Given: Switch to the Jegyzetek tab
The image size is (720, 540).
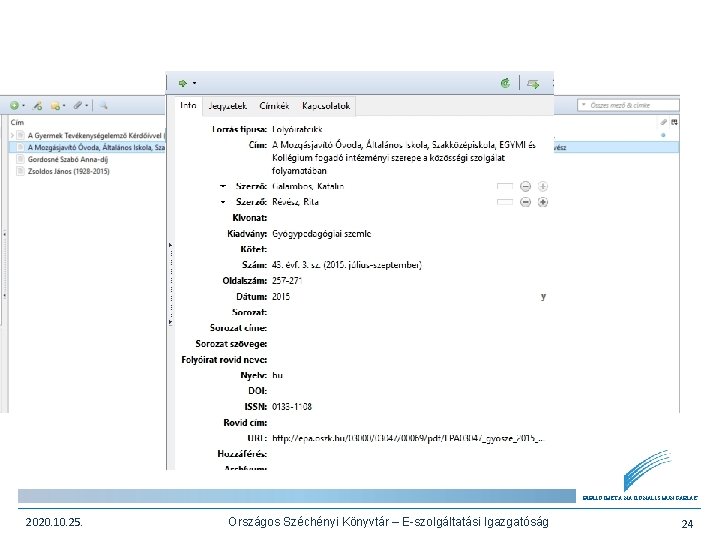Looking at the screenshot, I should 227,106.
